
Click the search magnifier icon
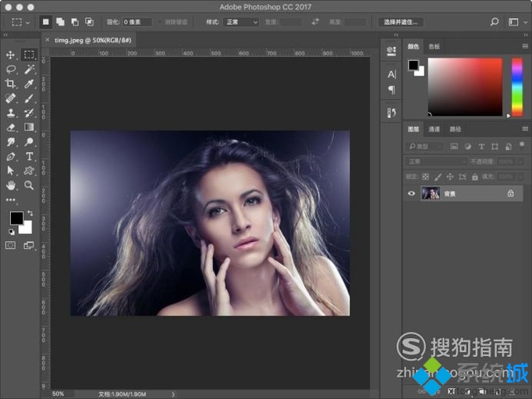495,22
